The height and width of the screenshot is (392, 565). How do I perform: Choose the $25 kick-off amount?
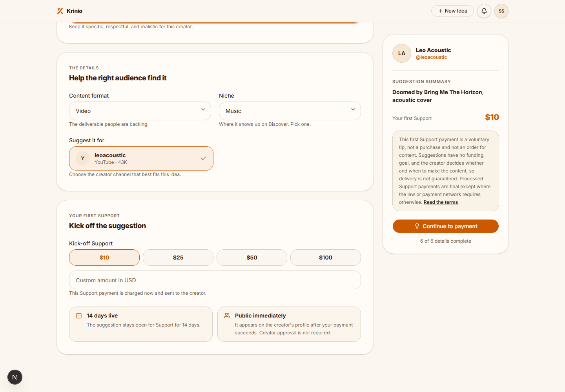[x=178, y=258]
